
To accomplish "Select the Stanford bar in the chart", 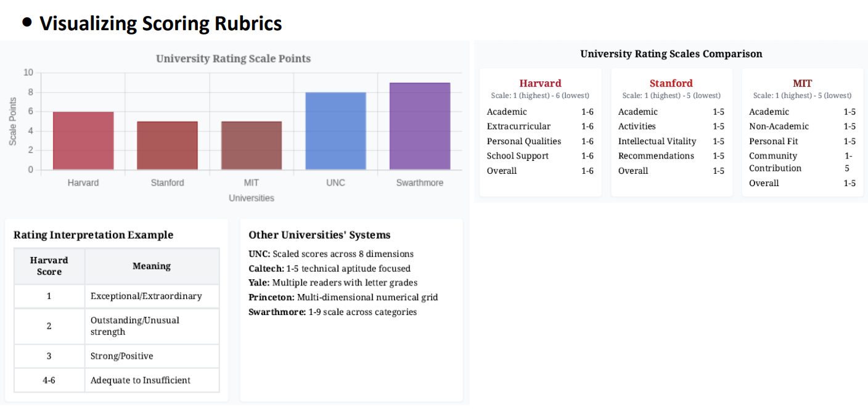I will pos(167,145).
